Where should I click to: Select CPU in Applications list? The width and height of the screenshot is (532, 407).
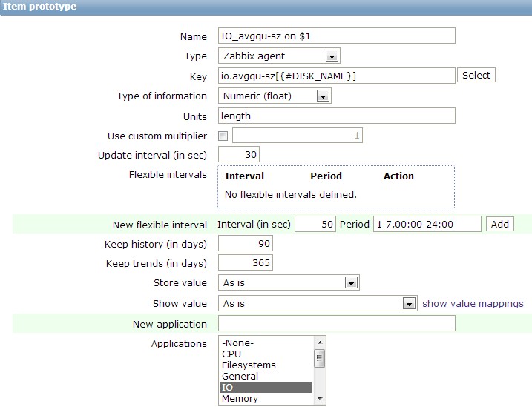(266, 354)
